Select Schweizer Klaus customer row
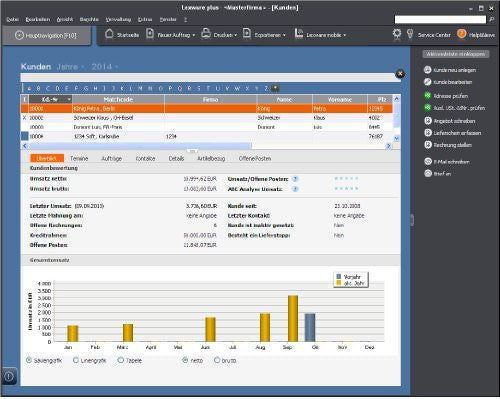This screenshot has width=500, height=399. tap(207, 118)
